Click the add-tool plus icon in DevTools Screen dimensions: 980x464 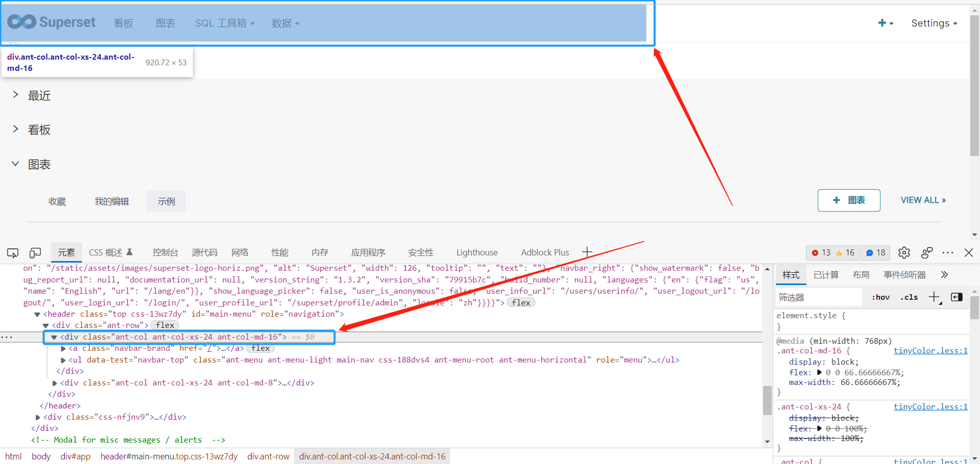[587, 252]
